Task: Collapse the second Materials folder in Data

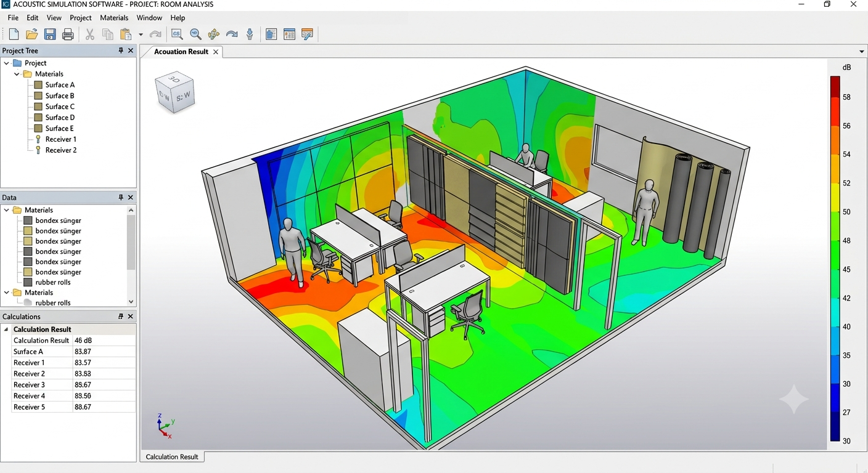Action: click(7, 293)
